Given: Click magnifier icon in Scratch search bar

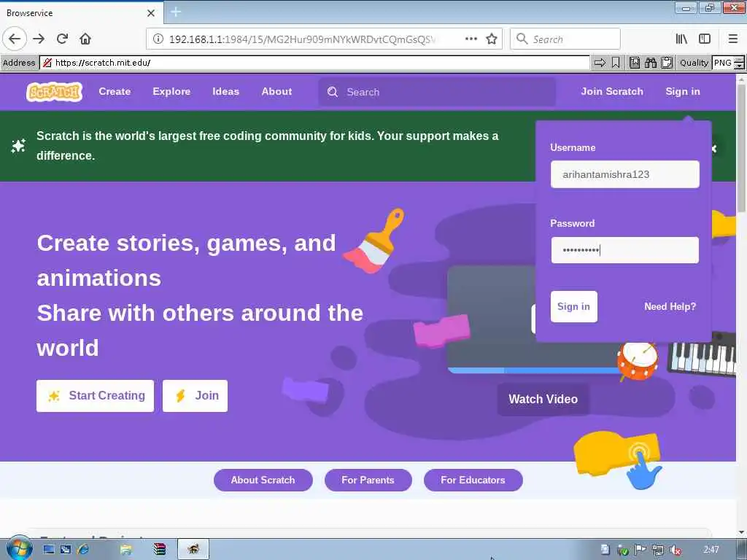Looking at the screenshot, I should coord(333,92).
